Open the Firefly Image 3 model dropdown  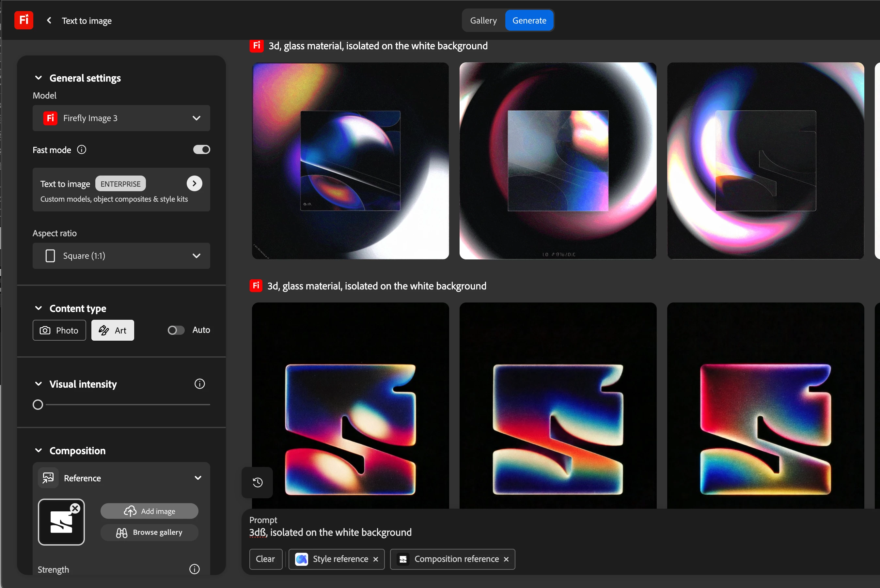pyautogui.click(x=121, y=118)
